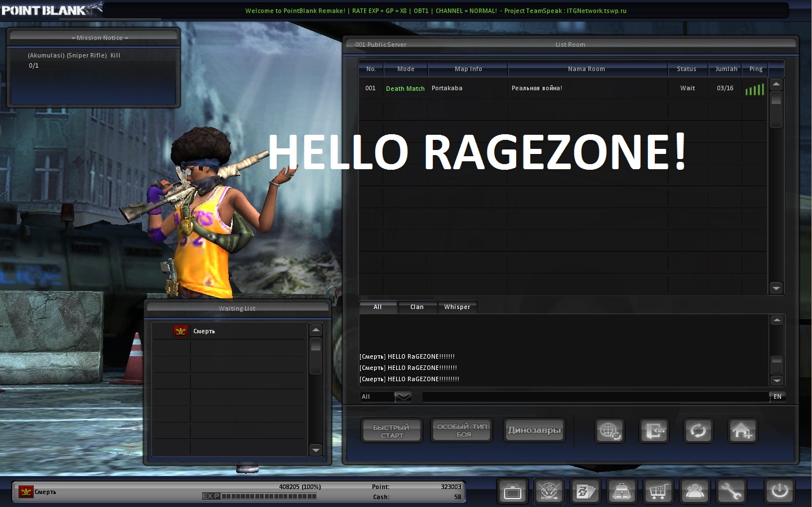Sort rooms by No. column header

[x=371, y=69]
